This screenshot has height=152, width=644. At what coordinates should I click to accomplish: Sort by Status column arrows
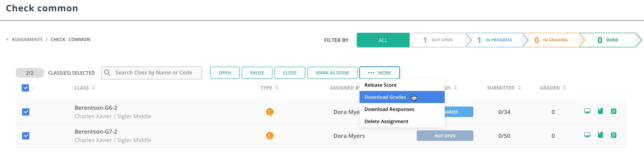[456, 88]
